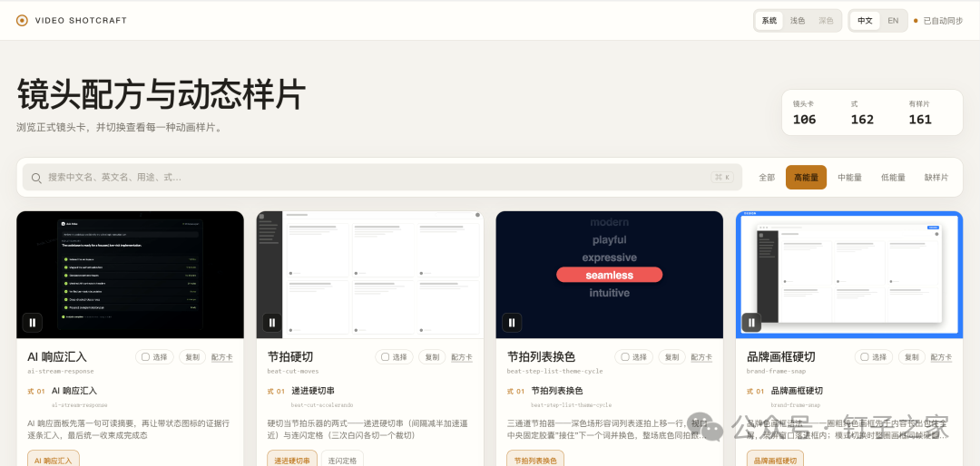Image resolution: width=980 pixels, height=466 pixels.
Task: Click the 有样片 161 stat
Action: (x=920, y=112)
